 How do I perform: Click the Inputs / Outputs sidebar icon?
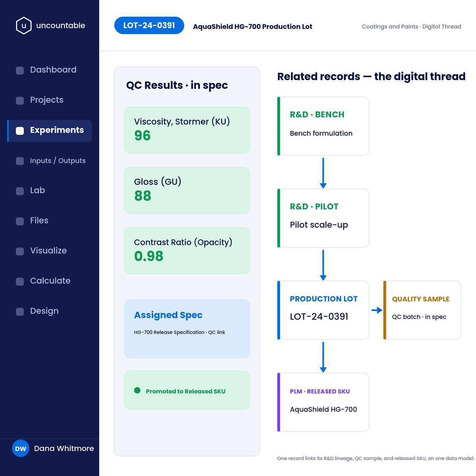click(20, 161)
